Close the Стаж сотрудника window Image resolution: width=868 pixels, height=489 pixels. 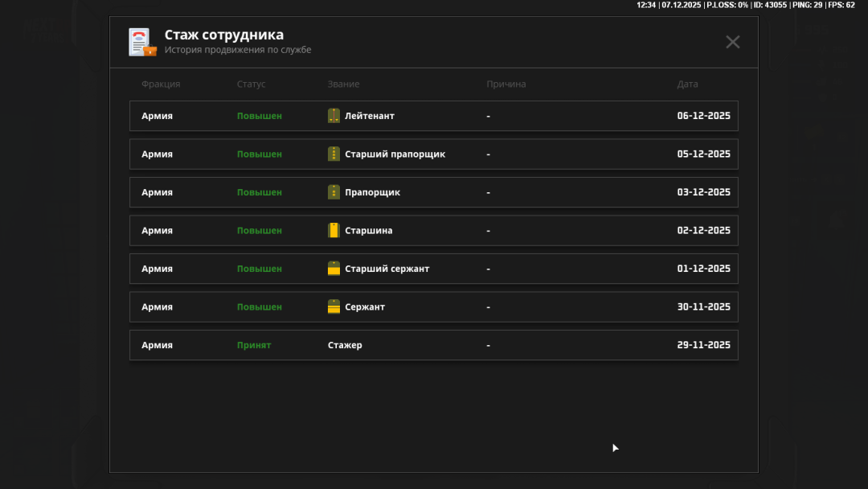point(732,42)
